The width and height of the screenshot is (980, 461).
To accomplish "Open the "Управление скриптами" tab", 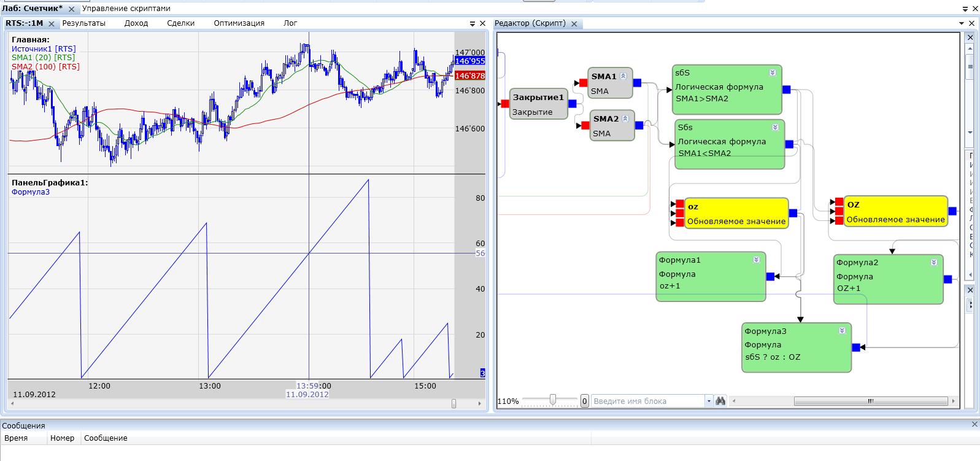I will pyautogui.click(x=126, y=9).
